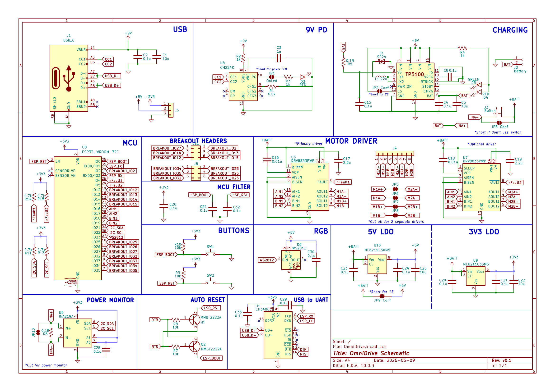The image size is (555, 392).
Task: Click the '*Short if don't use switch' note
Action: pos(498,132)
